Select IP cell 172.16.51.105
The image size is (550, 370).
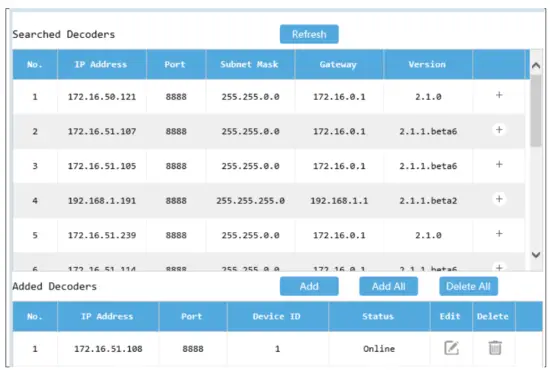(102, 166)
